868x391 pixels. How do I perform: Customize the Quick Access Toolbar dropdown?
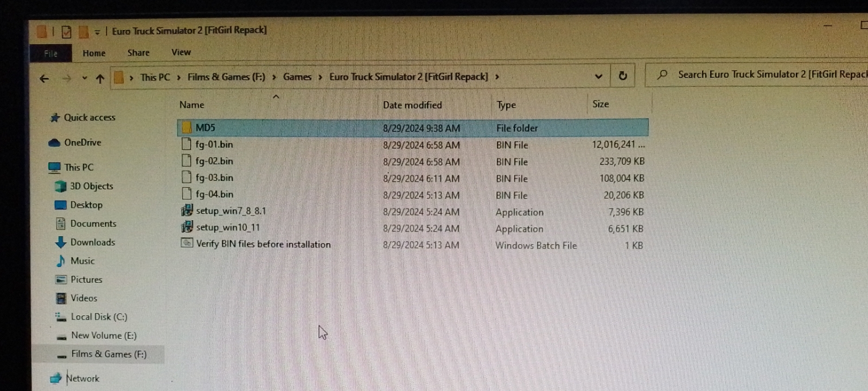97,32
